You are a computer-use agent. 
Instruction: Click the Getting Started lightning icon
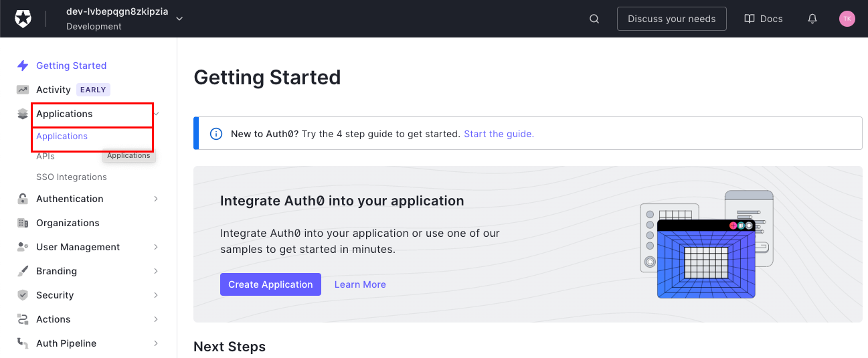point(23,66)
